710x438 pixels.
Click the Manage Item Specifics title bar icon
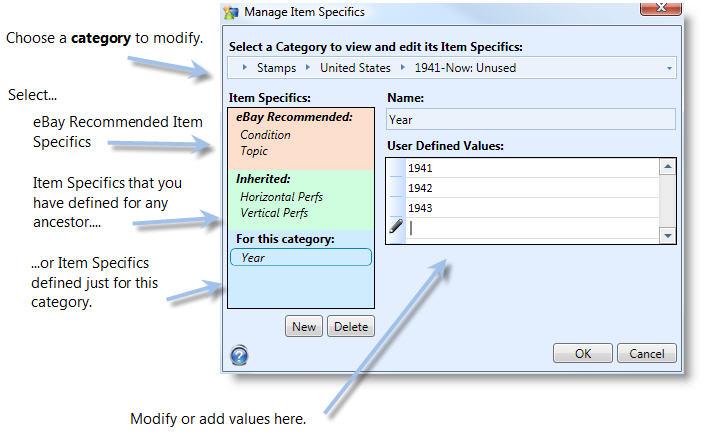coord(231,12)
